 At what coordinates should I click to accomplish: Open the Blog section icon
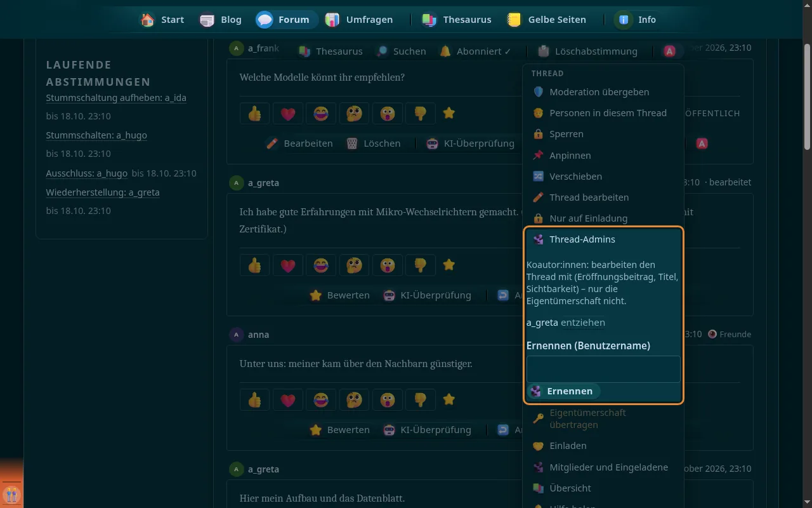click(207, 20)
